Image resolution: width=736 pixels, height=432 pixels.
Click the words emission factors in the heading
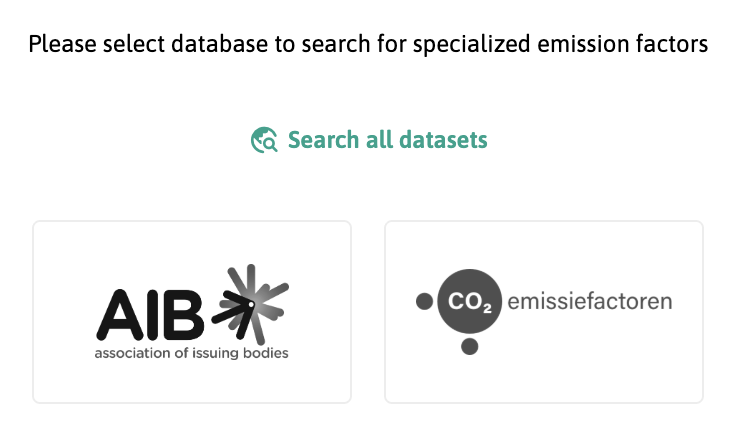[x=623, y=44]
